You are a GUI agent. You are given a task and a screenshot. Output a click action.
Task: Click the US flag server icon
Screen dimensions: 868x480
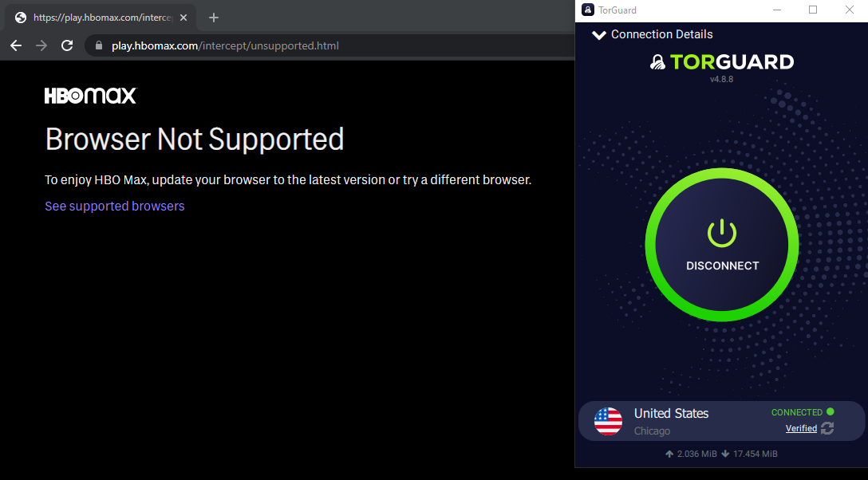[x=609, y=420]
